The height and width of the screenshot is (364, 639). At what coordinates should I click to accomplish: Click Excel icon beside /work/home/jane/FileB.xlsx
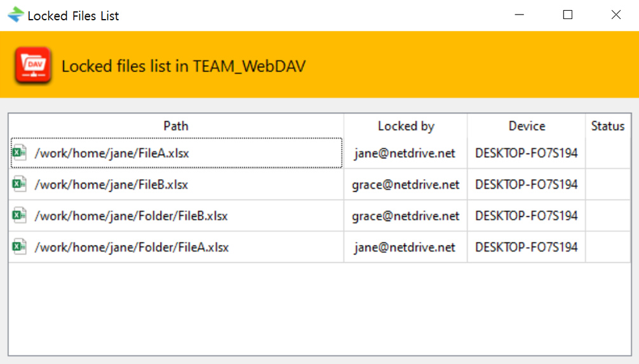[x=20, y=184]
